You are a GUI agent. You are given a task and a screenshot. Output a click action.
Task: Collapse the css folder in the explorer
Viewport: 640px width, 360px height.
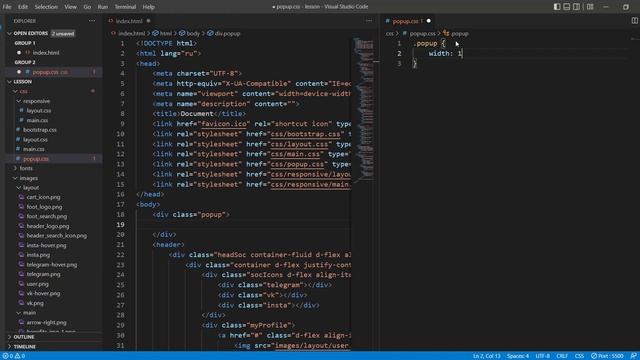[x=15, y=91]
